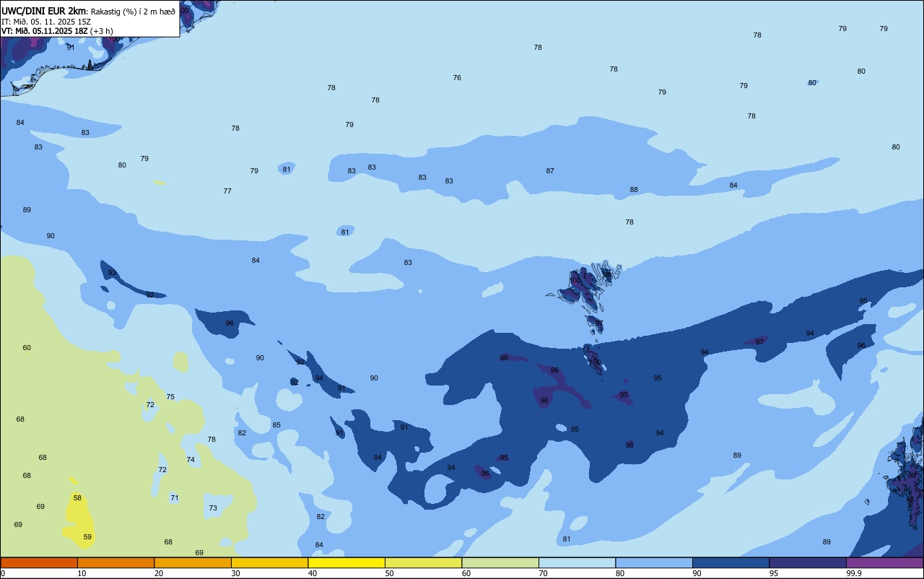This screenshot has height=579, width=924.
Task: Click the 'Rakastig (%) í 2 m hæð' label
Action: pos(133,12)
